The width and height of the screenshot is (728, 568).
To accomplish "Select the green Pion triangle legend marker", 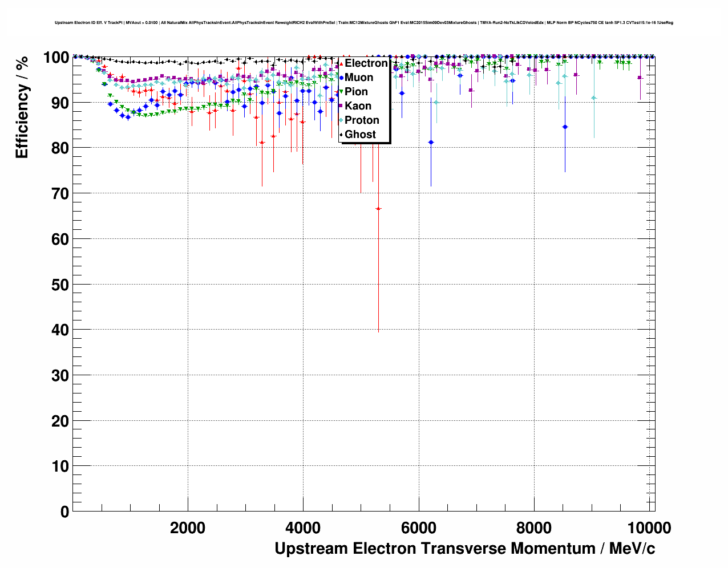I will pos(341,92).
